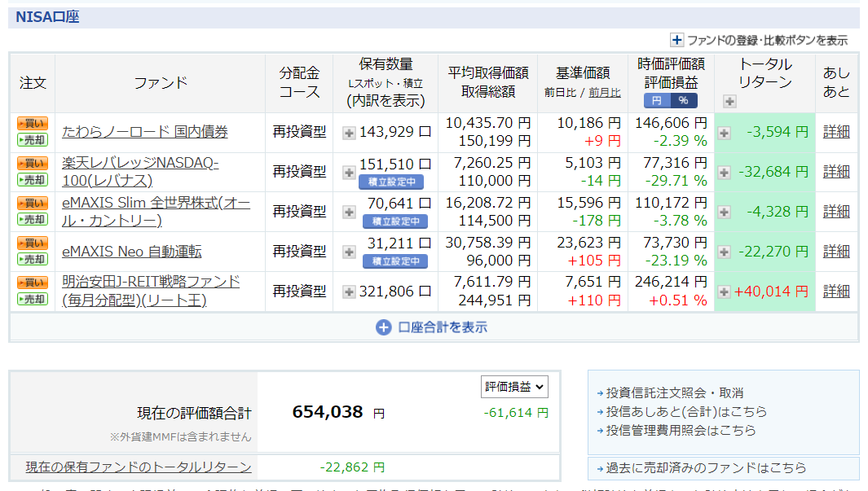Click 売却 button for 楽天レバレッジNASDAQ-100

click(x=33, y=180)
